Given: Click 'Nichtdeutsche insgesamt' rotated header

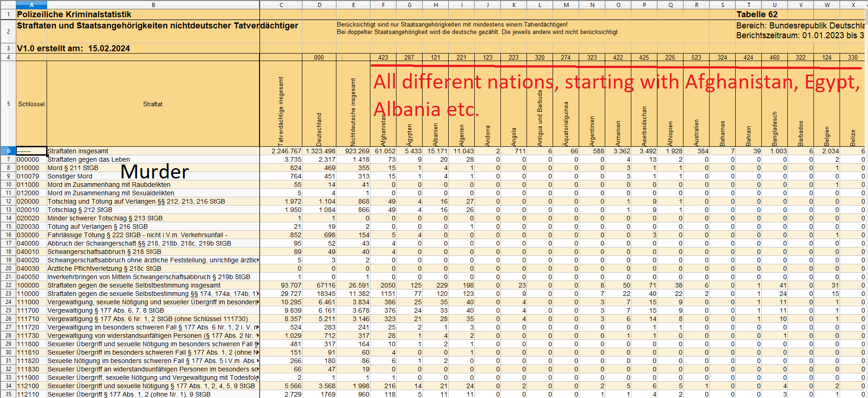Looking at the screenshot, I should (353, 112).
